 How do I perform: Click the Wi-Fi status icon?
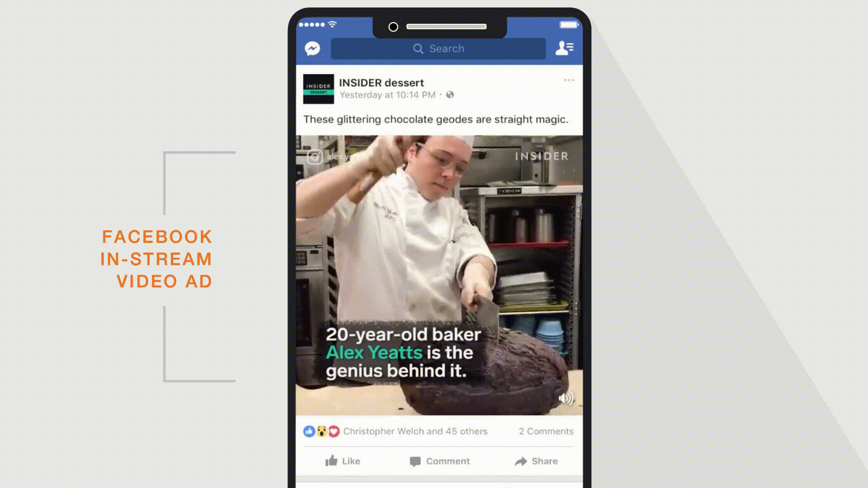click(333, 24)
